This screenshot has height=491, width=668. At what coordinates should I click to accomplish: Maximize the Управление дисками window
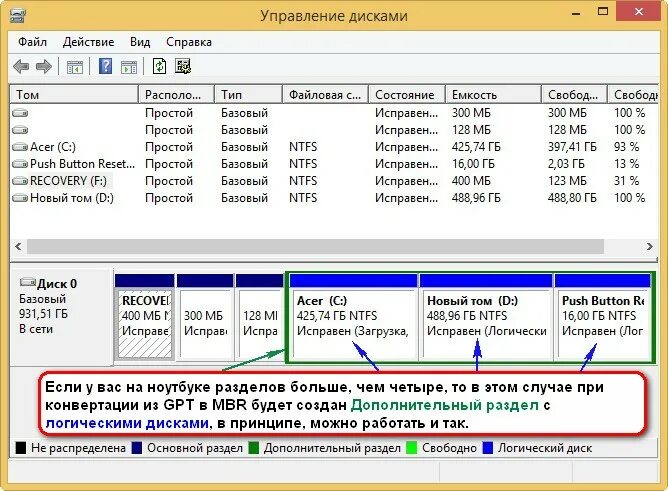point(603,12)
